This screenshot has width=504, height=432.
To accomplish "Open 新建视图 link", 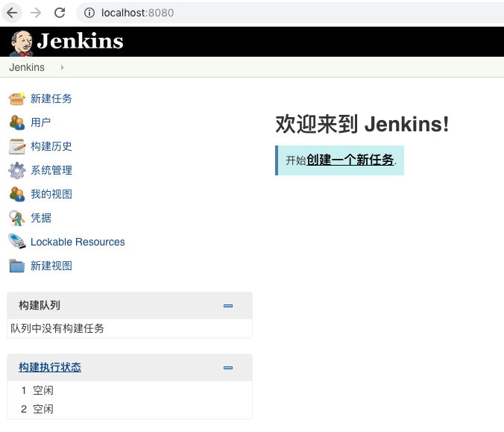I will click(x=51, y=266).
